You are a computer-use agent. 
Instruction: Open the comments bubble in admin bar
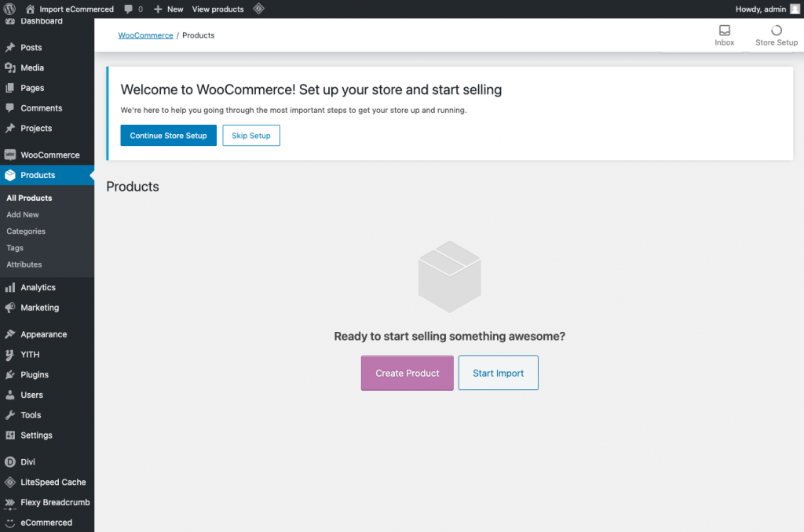[x=133, y=9]
